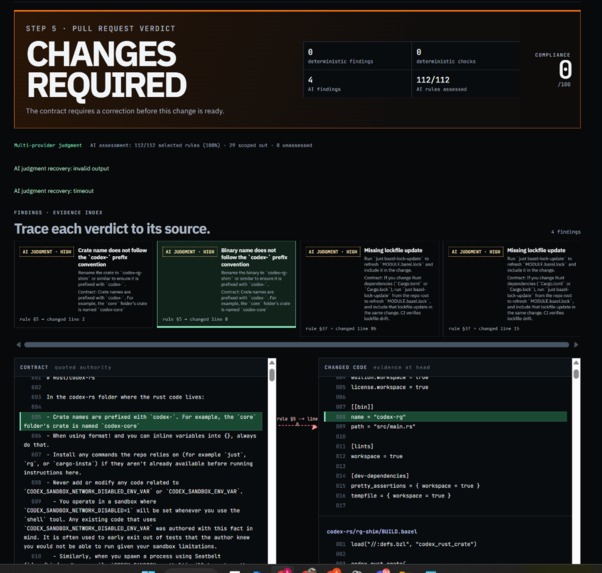Click contract line "In the codex-rs folder where"
Viewport: 602px width, 573px height.
(125, 397)
